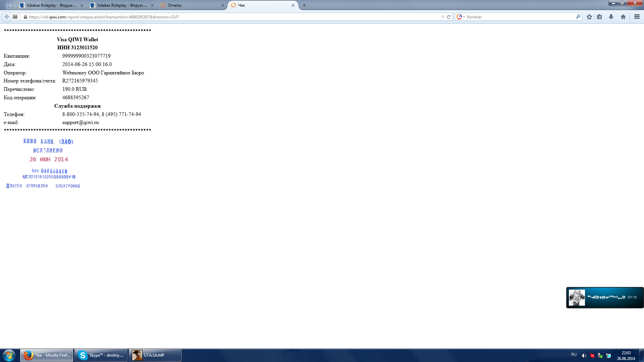Screen dimensions: 644x362
Task: Open a new tab with plus button
Action: [304, 5]
